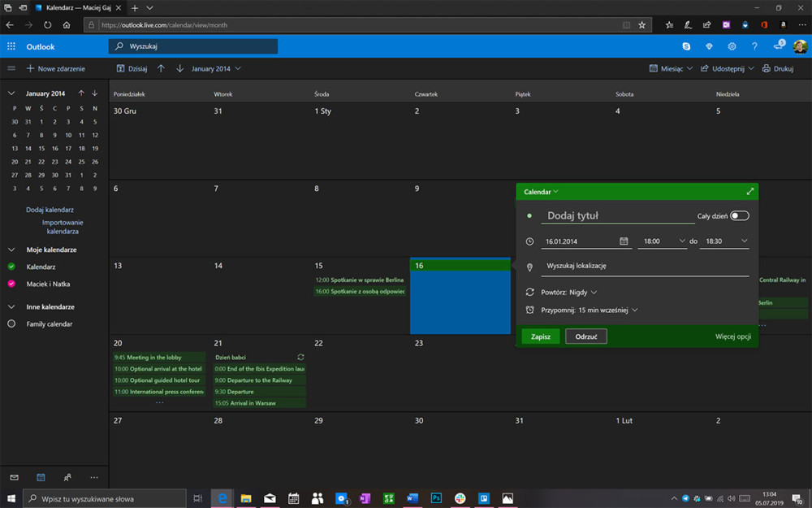Open the feedback notifications icon in header
812x508 pixels.
point(779,46)
